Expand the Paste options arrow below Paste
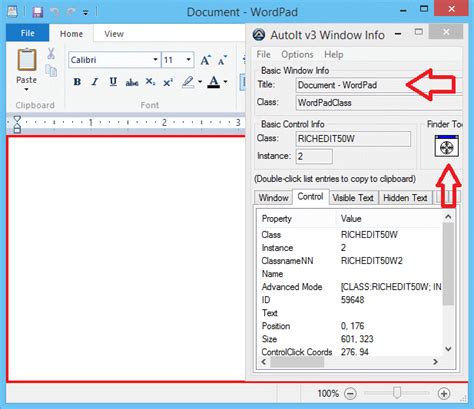Viewport: 474px width, 409px height. [26, 89]
